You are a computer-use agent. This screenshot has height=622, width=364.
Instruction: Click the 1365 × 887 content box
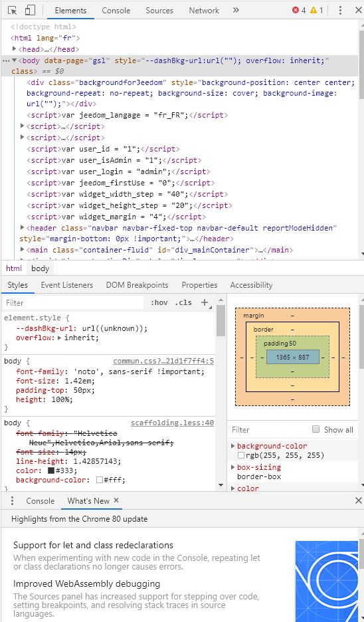293,357
